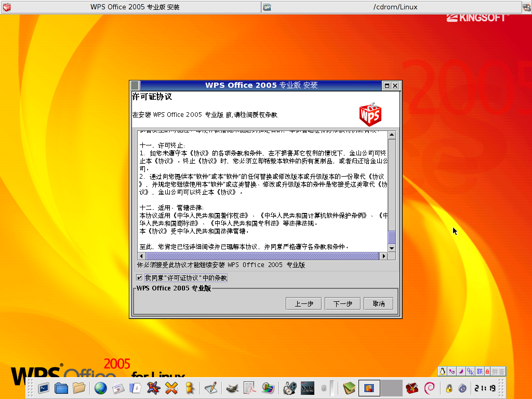532x399 pixels.
Task: Click the license text scroll down arrow
Action: (392, 248)
